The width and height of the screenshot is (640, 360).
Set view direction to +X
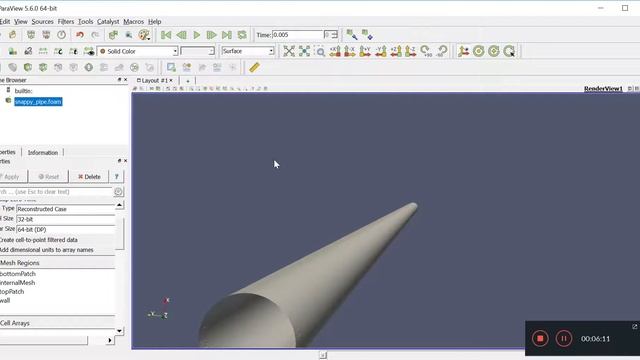point(335,51)
